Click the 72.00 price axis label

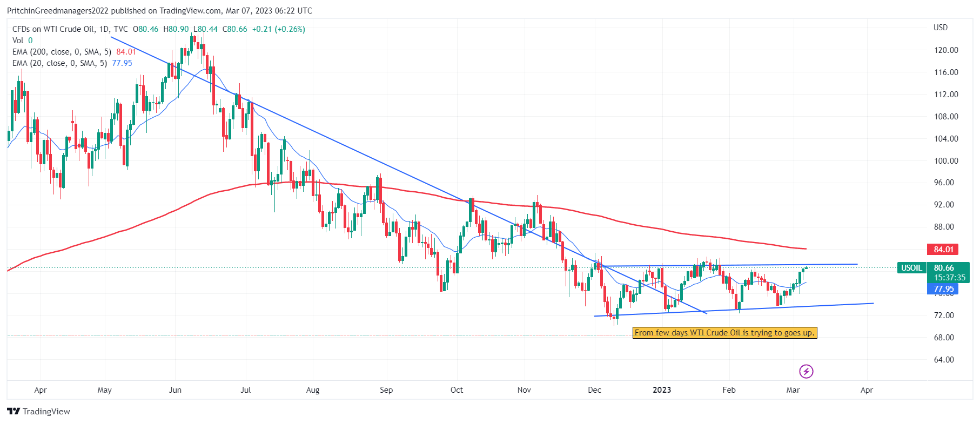(x=944, y=315)
